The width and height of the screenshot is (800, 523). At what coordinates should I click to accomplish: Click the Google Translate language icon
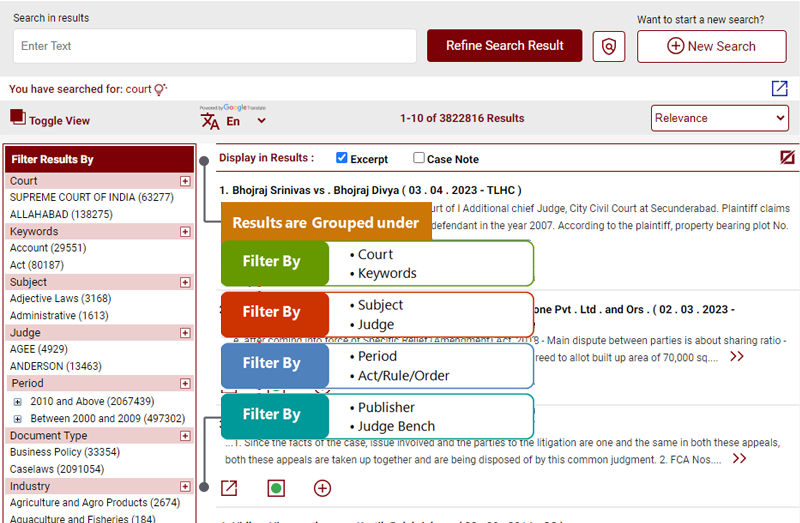coord(210,121)
